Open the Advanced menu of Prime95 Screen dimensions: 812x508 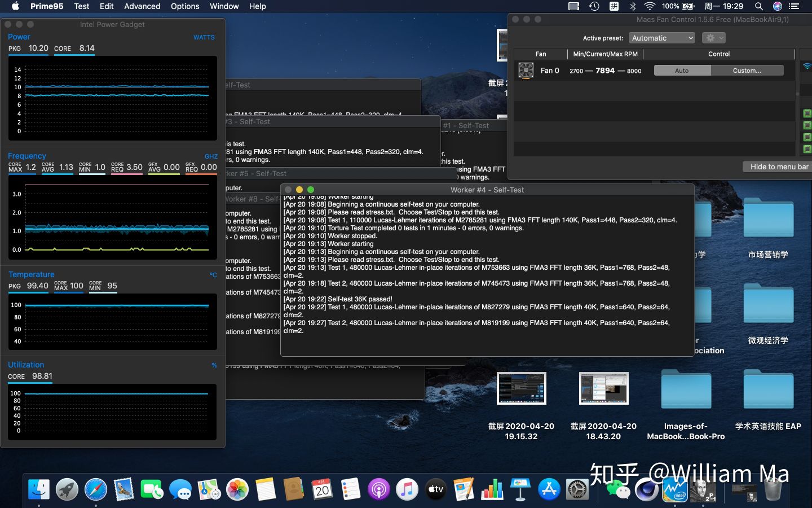click(x=142, y=6)
